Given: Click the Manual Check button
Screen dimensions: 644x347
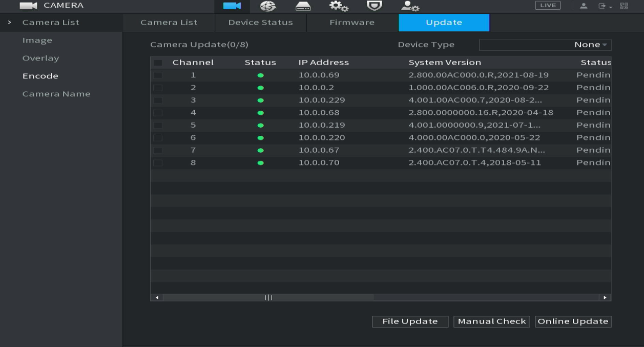Looking at the screenshot, I should coord(492,321).
